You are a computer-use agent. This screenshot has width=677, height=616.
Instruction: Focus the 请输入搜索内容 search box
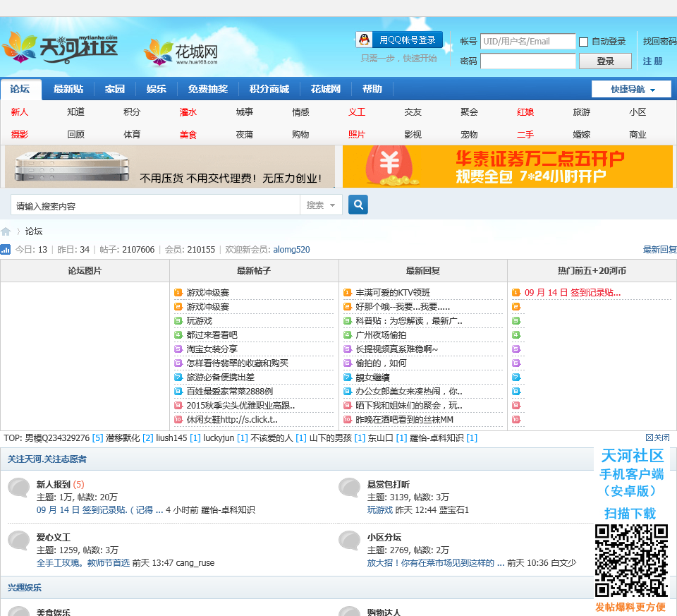155,205
